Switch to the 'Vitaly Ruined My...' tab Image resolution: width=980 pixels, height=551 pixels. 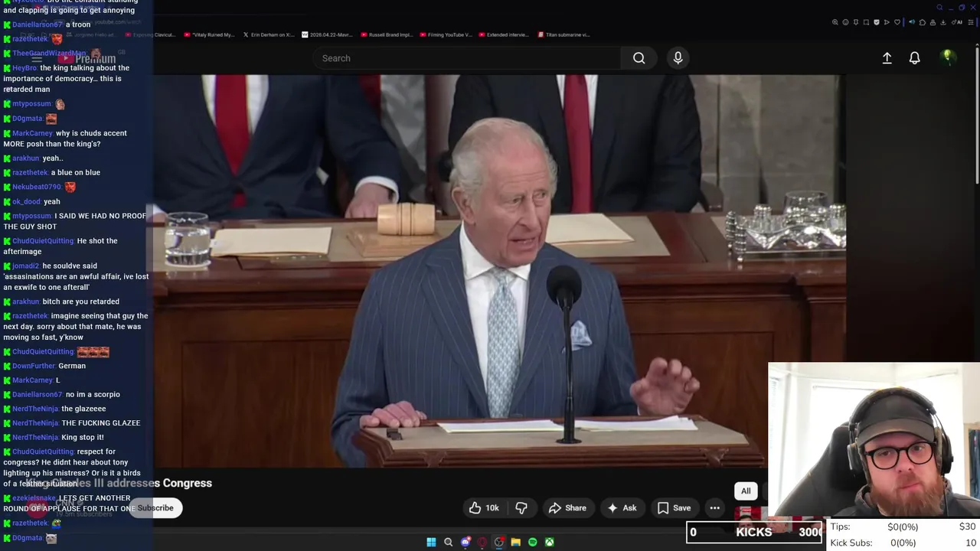pyautogui.click(x=208, y=34)
